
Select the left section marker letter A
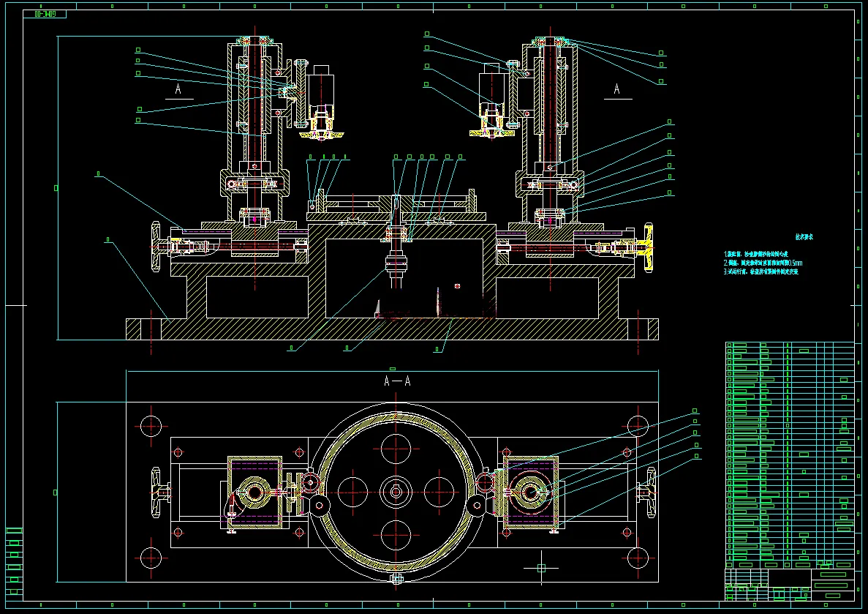tap(178, 89)
